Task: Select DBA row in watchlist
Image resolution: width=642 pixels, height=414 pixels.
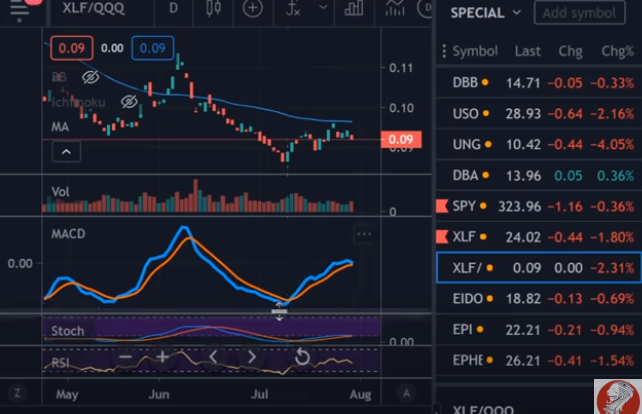Action: (539, 175)
